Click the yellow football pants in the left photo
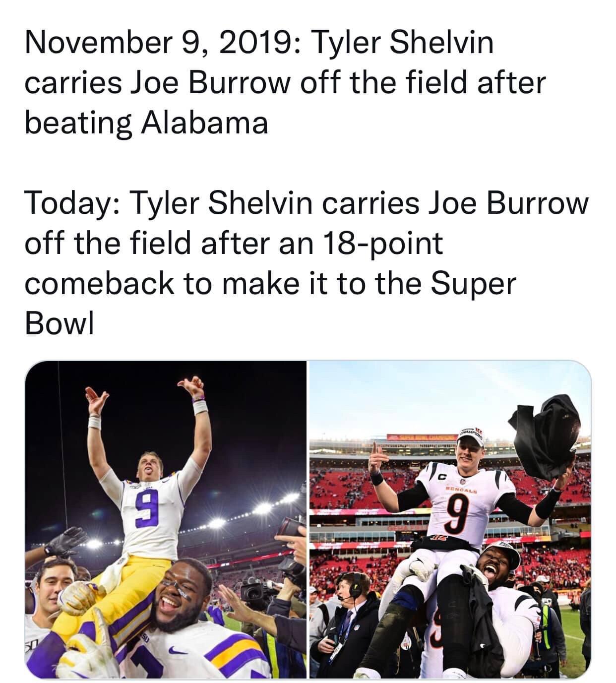This screenshot has width=616, height=683. tap(119, 590)
